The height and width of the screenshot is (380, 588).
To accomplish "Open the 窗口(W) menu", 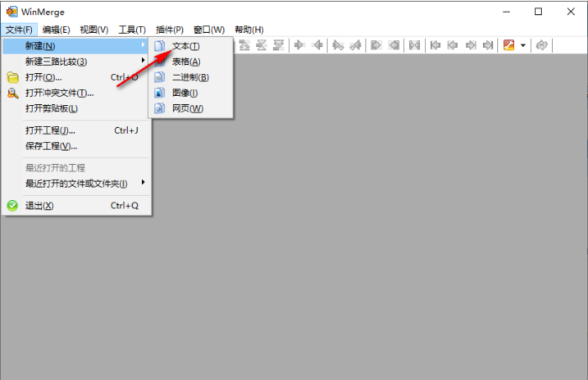I will point(209,29).
